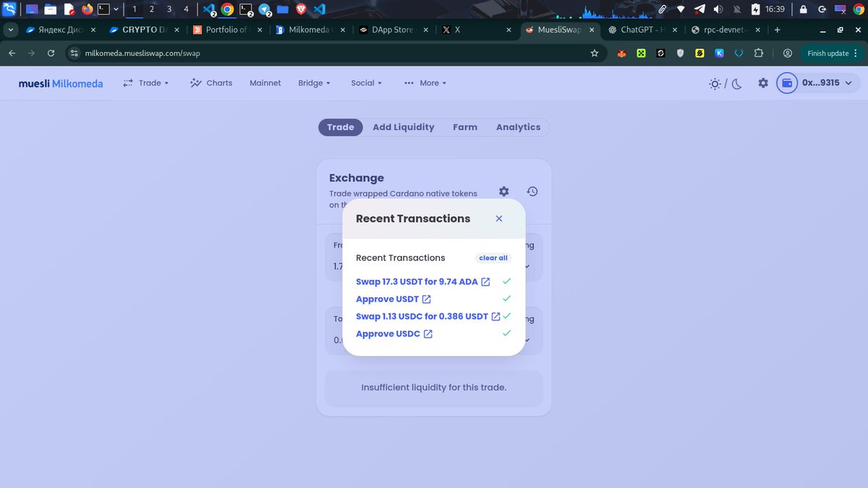
Task: Switch to workspace 2
Action: pyautogui.click(x=152, y=9)
